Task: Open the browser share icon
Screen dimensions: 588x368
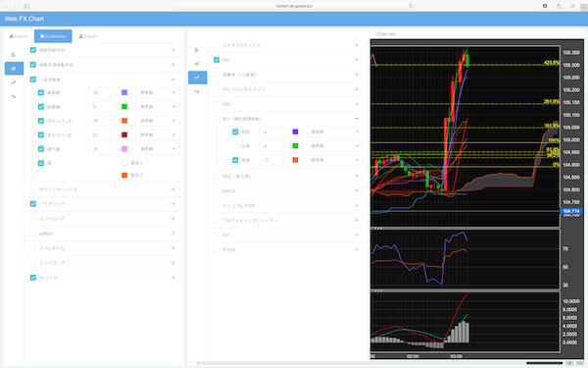Action: pos(559,6)
